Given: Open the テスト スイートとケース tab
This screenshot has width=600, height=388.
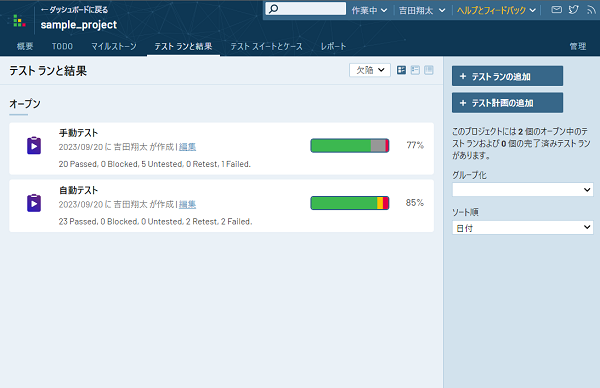Looking at the screenshot, I should 266,46.
